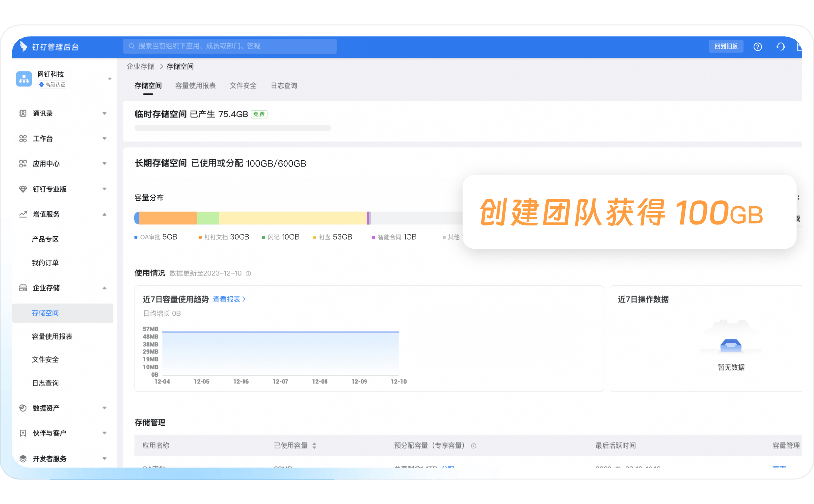Open 容量使用报表 sidebar item
The height and width of the screenshot is (504, 814).
point(52,336)
